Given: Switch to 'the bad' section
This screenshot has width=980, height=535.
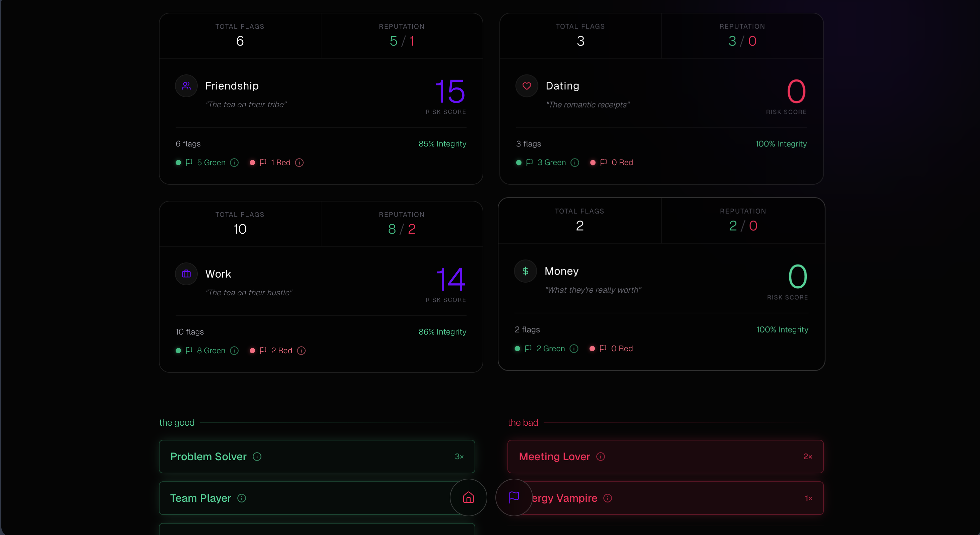Looking at the screenshot, I should (x=523, y=422).
